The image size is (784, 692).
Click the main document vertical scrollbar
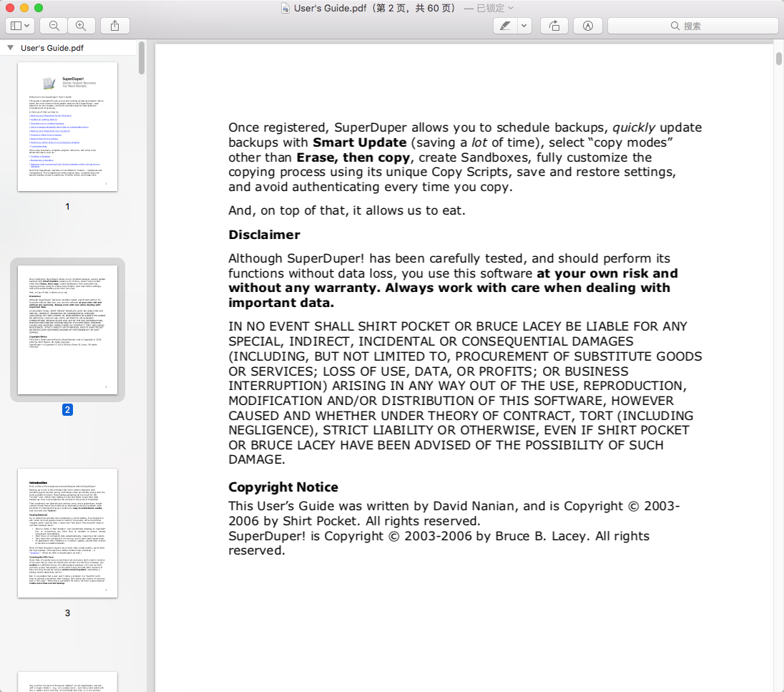[778, 58]
